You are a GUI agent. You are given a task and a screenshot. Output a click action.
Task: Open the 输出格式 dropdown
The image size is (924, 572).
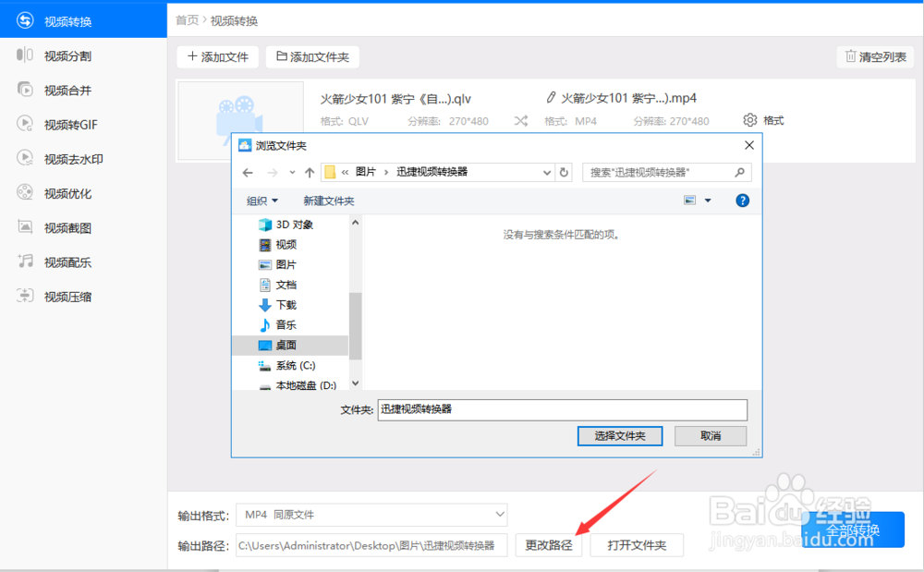[x=371, y=515]
